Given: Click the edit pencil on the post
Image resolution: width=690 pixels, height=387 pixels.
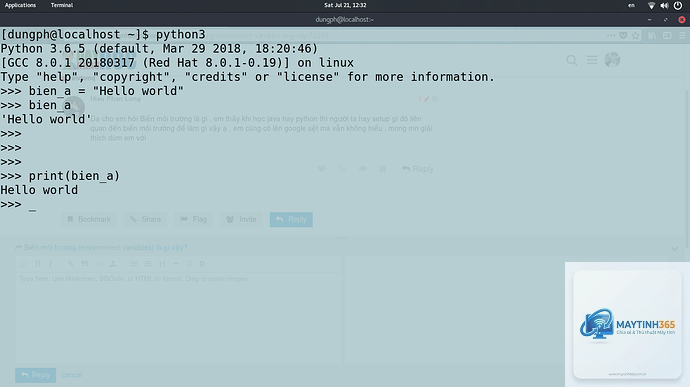Looking at the screenshot, I should (426, 100).
